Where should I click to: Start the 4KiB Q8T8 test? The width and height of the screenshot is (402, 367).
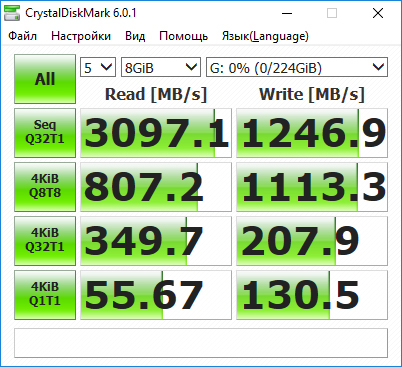pos(45,187)
